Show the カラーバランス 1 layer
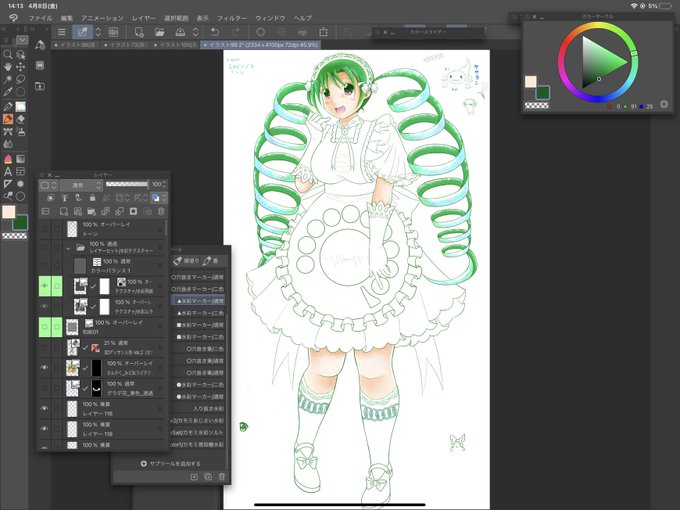 coord(44,265)
